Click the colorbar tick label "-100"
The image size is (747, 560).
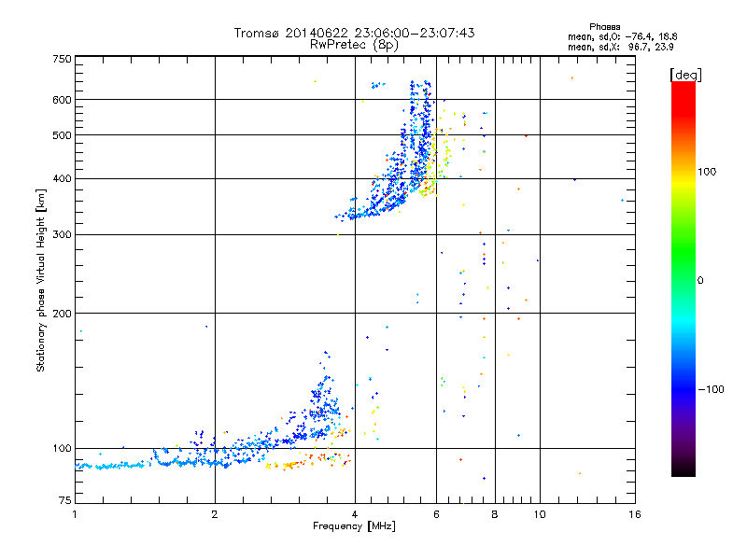711,389
